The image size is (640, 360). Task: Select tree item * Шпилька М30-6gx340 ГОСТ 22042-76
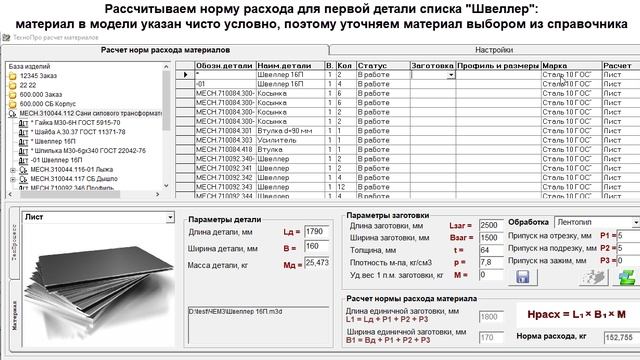(88, 151)
